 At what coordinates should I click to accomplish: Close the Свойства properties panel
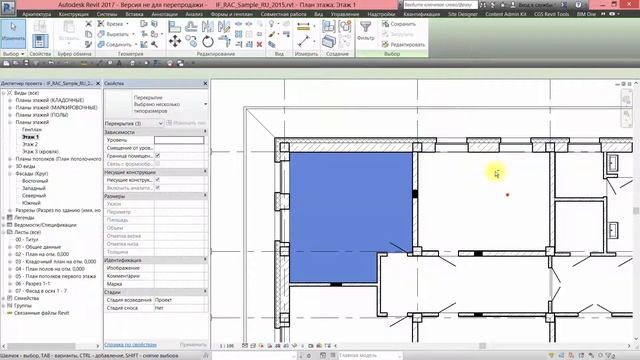click(x=205, y=83)
